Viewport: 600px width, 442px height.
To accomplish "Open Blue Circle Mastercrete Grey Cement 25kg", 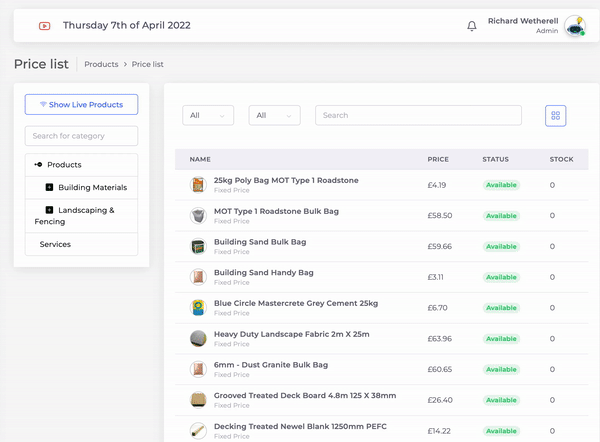I will pos(296,303).
